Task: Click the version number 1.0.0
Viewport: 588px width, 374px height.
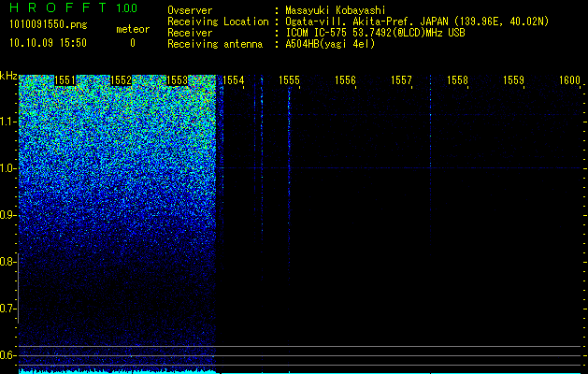Action: pos(127,7)
